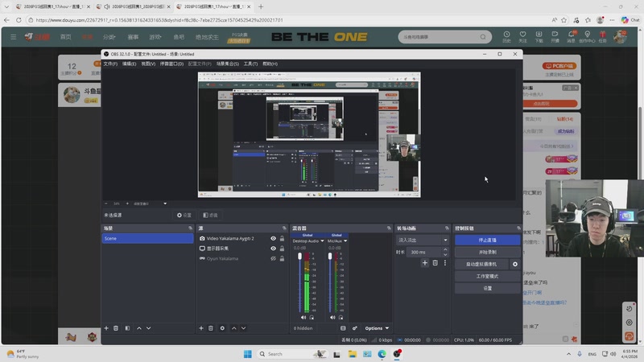Lock the Video Yakalama Aygıtı 2 source

click(x=283, y=238)
